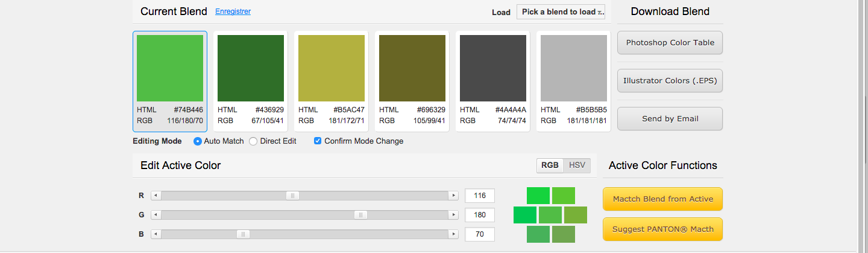Click the R value field showing 116
The height and width of the screenshot is (253, 868).
480,196
